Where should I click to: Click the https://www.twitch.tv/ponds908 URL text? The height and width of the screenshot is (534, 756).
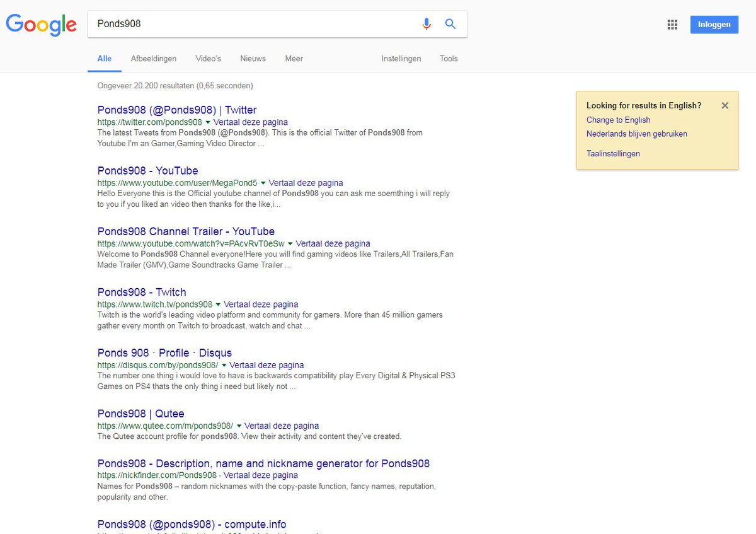[x=155, y=305]
